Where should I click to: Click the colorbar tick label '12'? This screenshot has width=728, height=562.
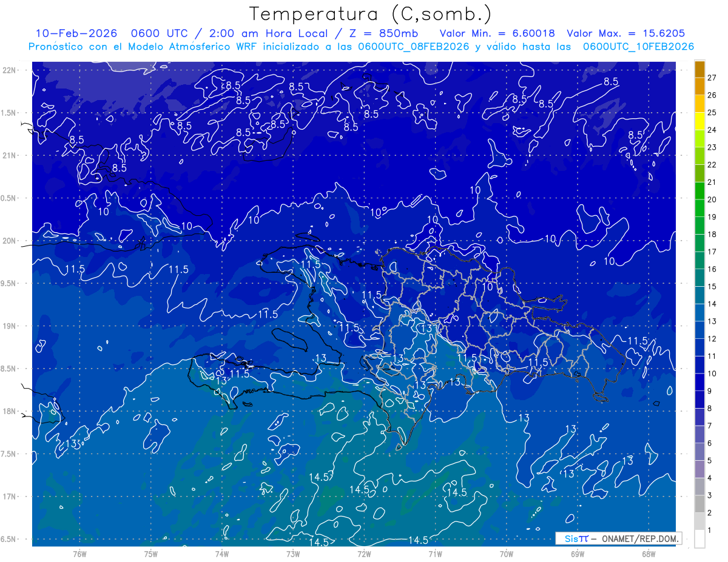click(712, 339)
